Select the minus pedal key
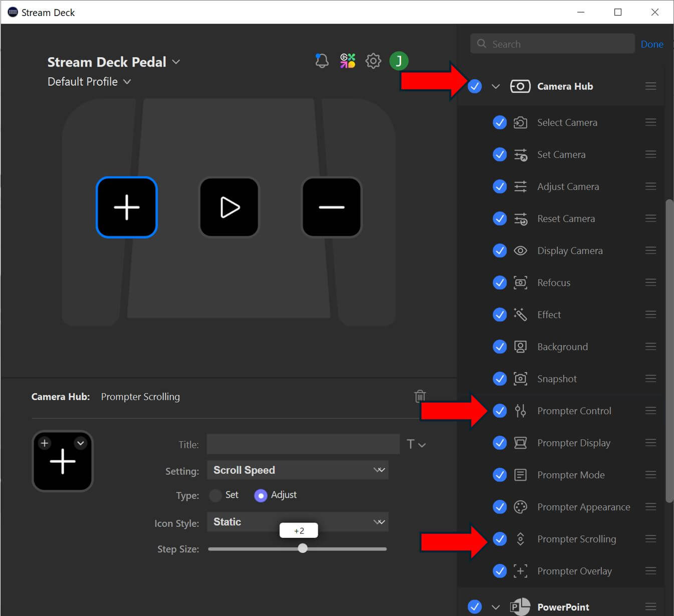The image size is (674, 616). pyautogui.click(x=332, y=207)
